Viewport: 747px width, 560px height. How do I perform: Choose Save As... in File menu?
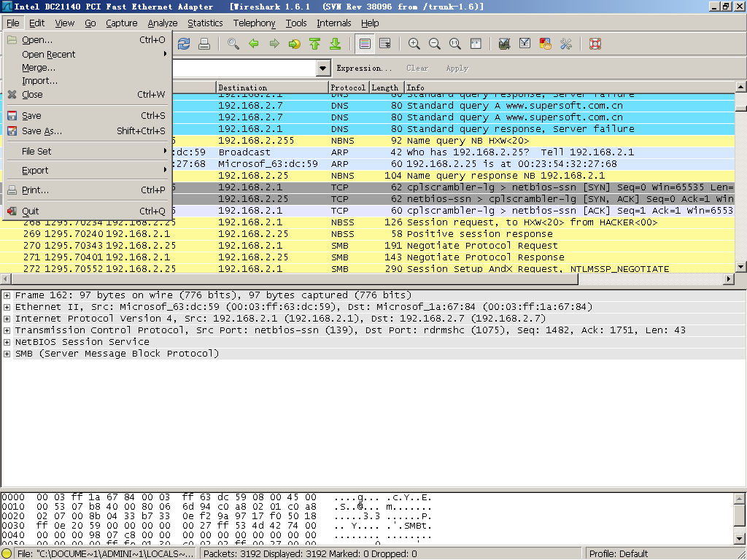click(88, 131)
